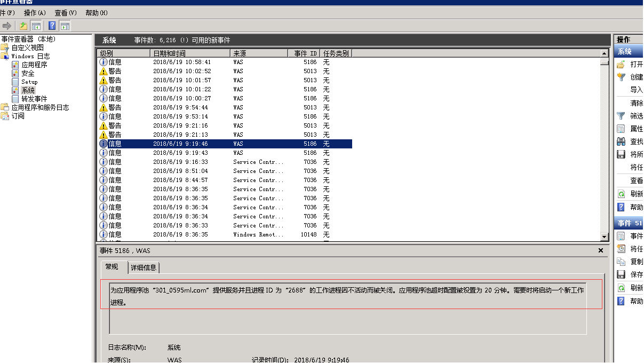The width and height of the screenshot is (644, 363).
Task: Switch to the 详细信息 tab
Action: pyautogui.click(x=144, y=267)
